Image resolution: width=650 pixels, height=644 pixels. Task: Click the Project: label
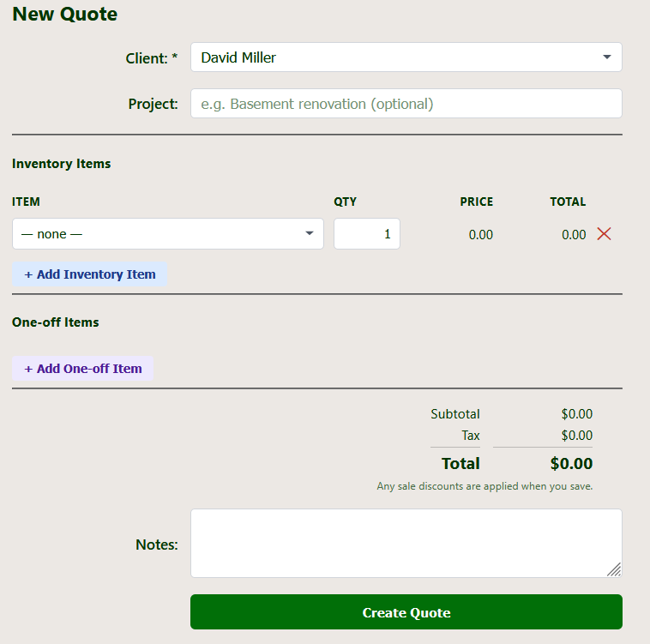[x=153, y=104]
